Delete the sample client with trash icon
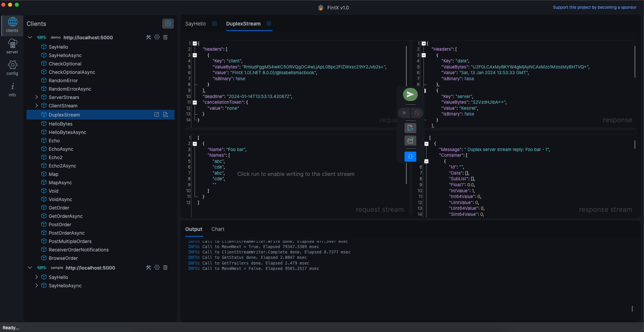644x332 pixels. pyautogui.click(x=165, y=268)
